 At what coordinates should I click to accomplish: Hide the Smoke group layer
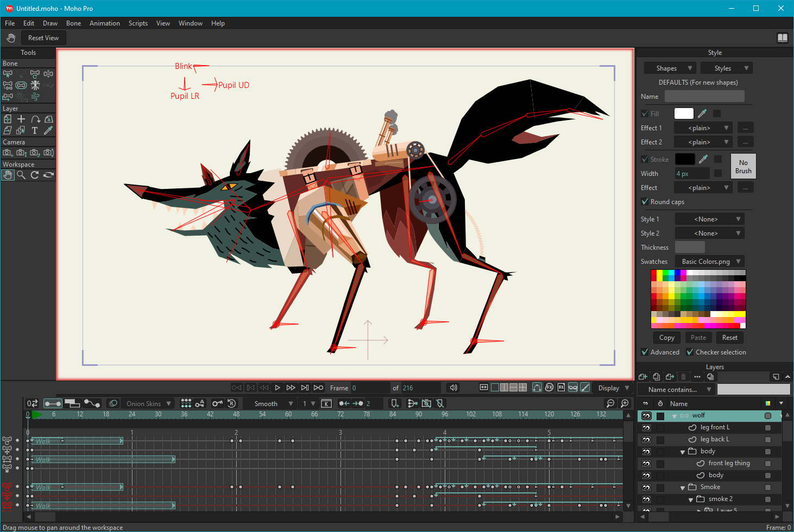pos(646,487)
